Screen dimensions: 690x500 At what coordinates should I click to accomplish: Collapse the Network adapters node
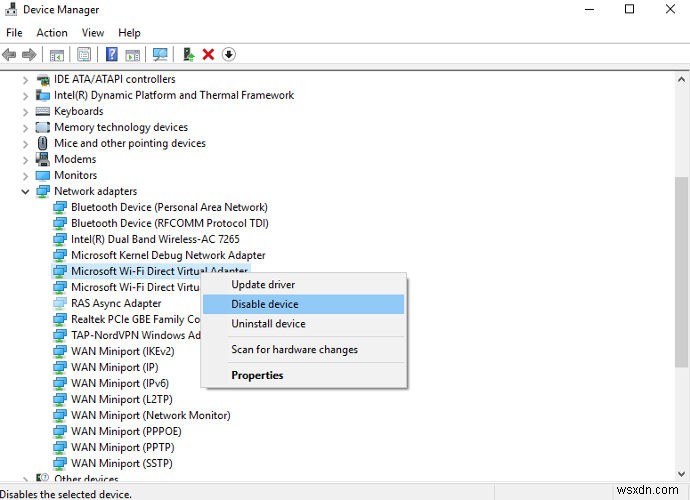click(x=25, y=191)
